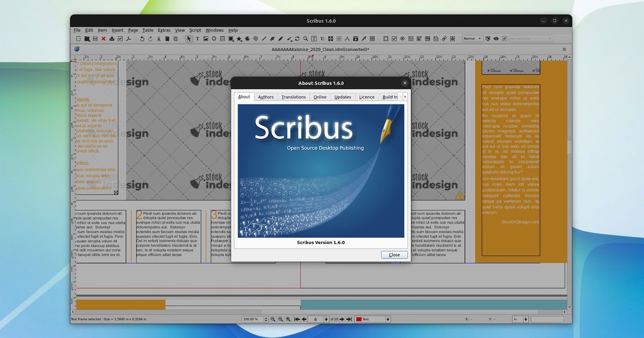Image resolution: width=644 pixels, height=338 pixels.
Task: Insert PDF Check Box tool
Action: 394,39
